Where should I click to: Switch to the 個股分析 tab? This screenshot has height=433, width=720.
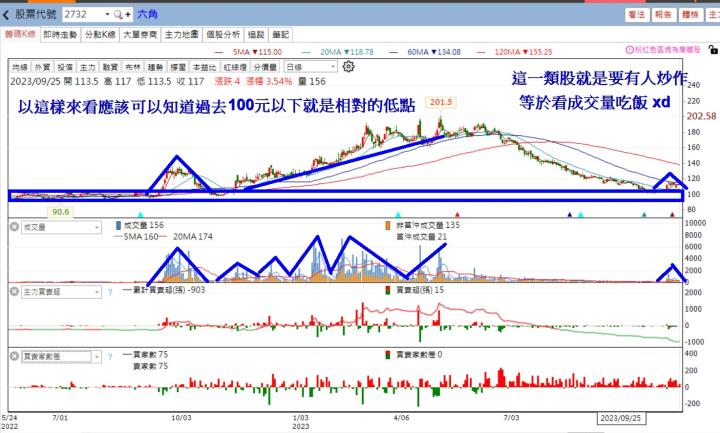coord(223,34)
